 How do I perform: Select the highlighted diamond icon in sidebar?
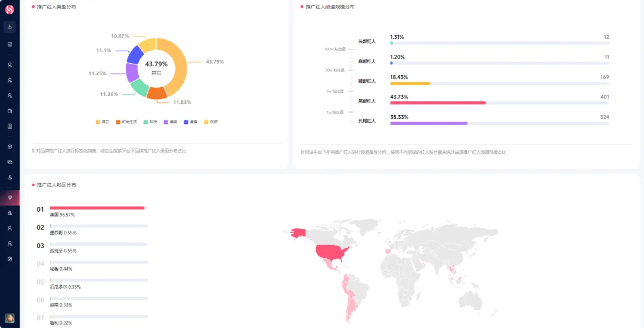coord(10,198)
